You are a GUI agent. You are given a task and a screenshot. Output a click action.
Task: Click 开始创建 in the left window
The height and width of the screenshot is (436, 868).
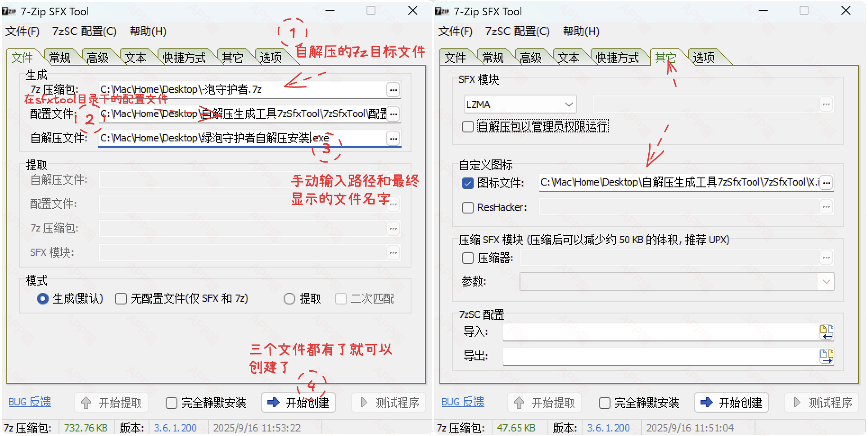coord(298,403)
